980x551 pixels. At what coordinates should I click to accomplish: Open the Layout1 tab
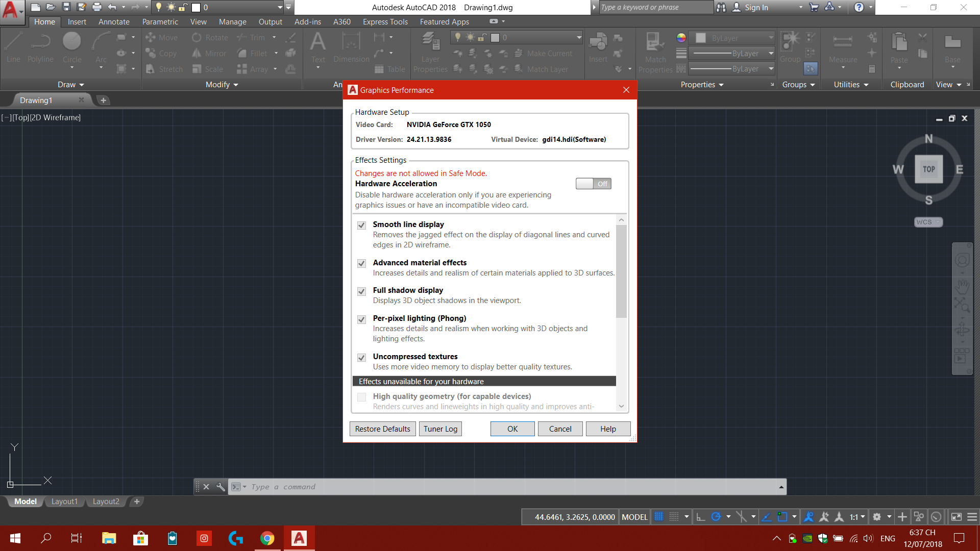(x=64, y=501)
